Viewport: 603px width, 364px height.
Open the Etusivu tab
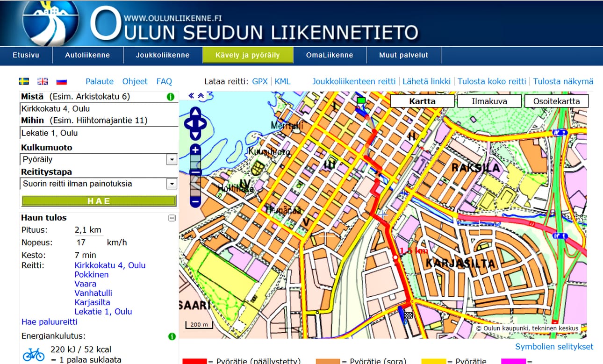[26, 55]
